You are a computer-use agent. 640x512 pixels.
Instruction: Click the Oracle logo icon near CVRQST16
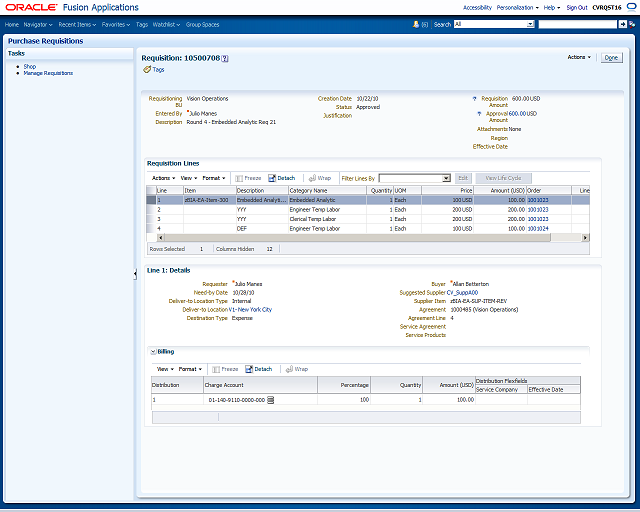pos(630,7)
